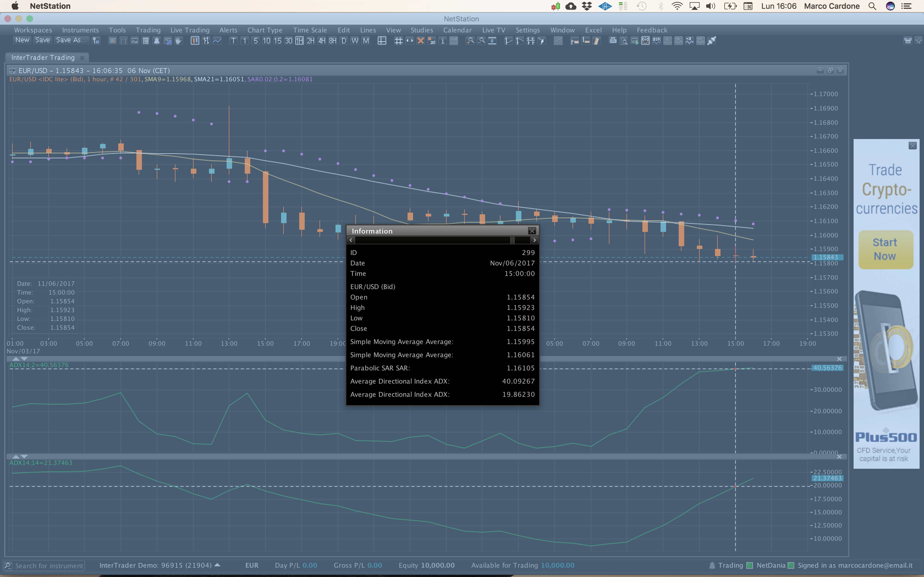Click the Information panel right scroll arrow
This screenshot has height=577, width=924.
(x=535, y=240)
